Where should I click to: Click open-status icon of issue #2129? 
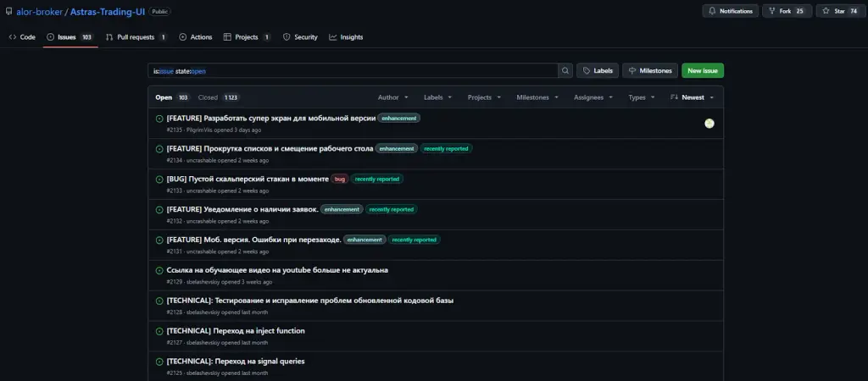click(x=159, y=270)
